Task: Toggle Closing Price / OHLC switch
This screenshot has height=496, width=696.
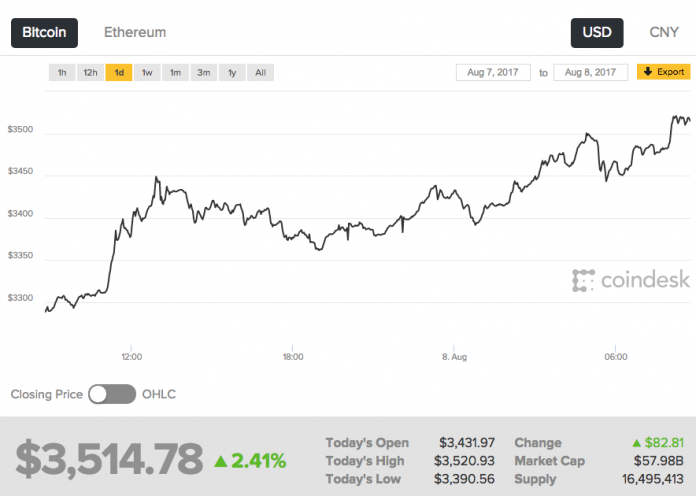Action: click(110, 394)
